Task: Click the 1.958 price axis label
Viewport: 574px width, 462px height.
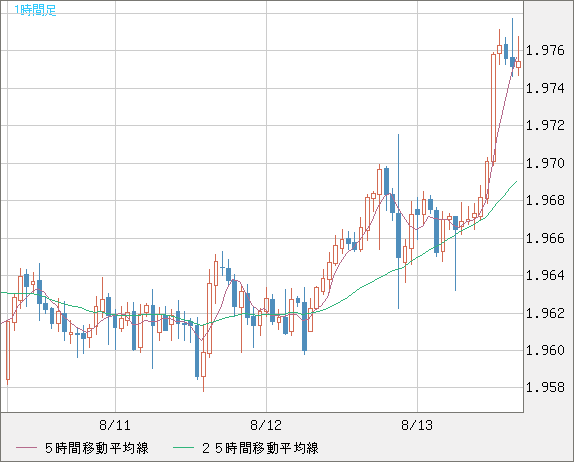Action: point(545,387)
